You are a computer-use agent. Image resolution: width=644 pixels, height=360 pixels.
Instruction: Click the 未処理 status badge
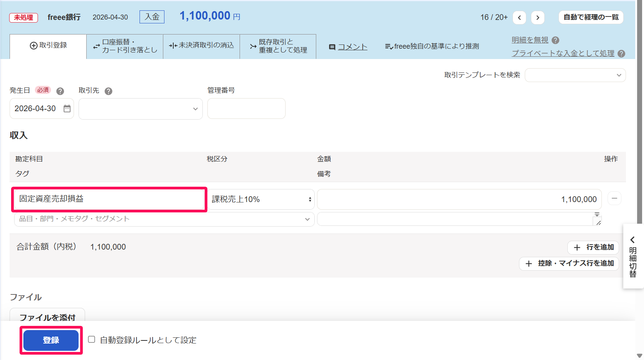coord(23,18)
